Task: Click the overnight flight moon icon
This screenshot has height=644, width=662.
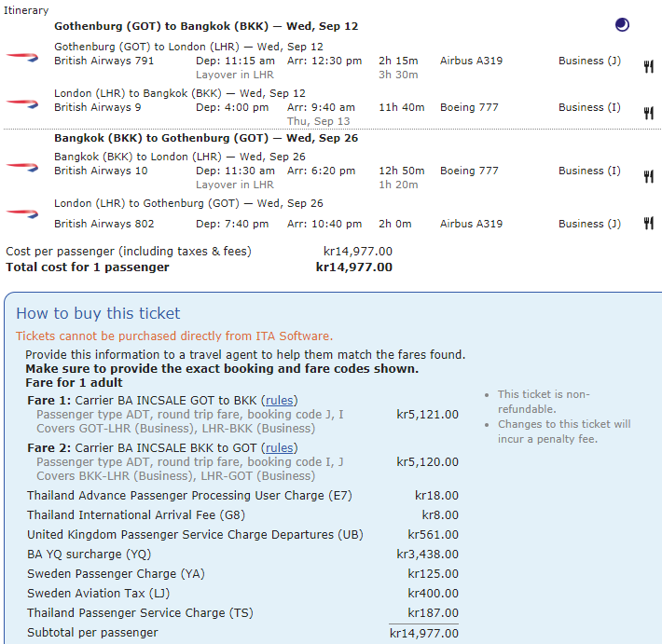Action: [622, 25]
